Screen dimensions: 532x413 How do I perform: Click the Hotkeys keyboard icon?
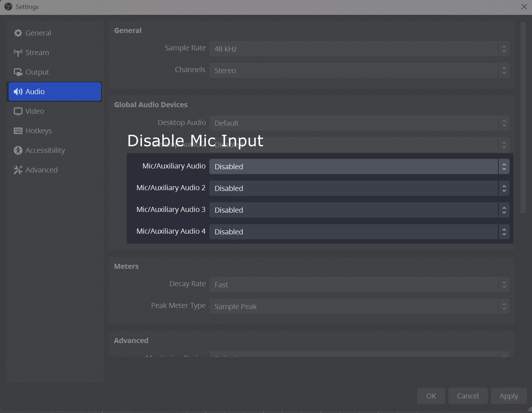(x=18, y=130)
